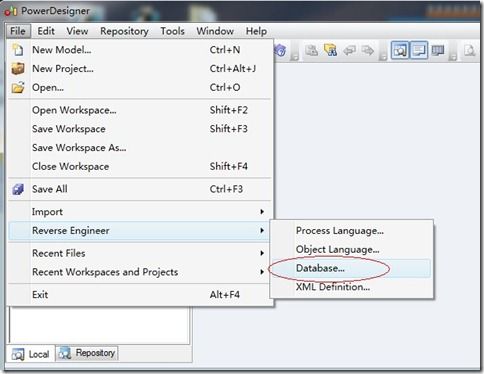Click the PowerDesigner title bar app icon

(11, 11)
